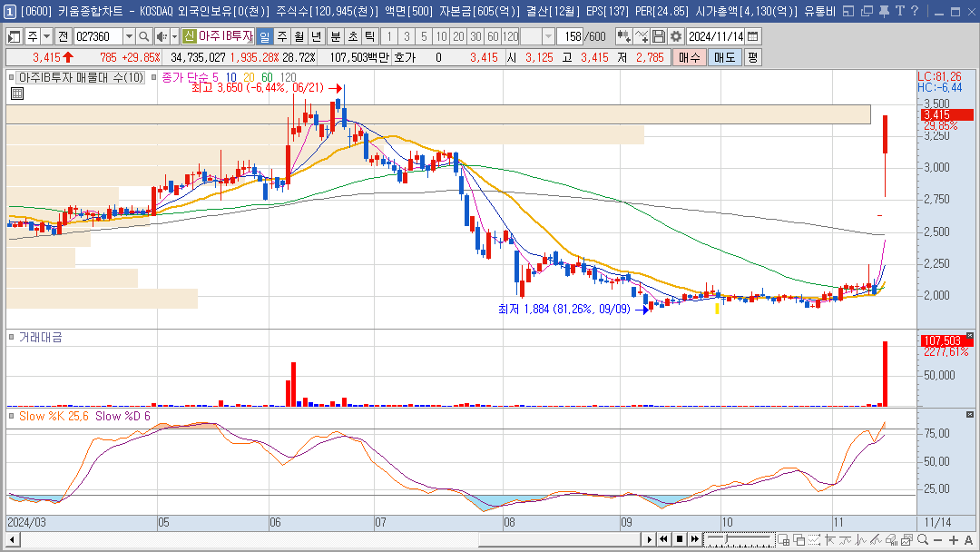980x552 pixels.
Task: Click the cascade windows icon at bottom
Action: coord(799,539)
